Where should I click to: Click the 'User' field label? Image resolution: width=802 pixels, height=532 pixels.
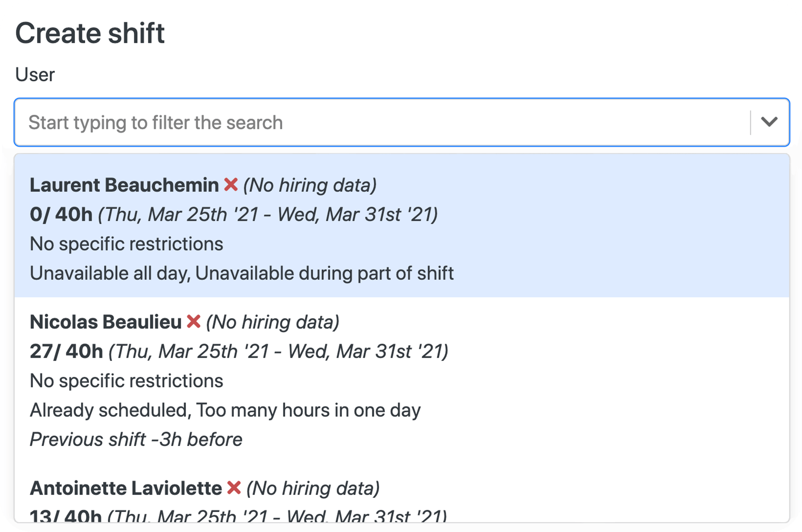(x=35, y=74)
